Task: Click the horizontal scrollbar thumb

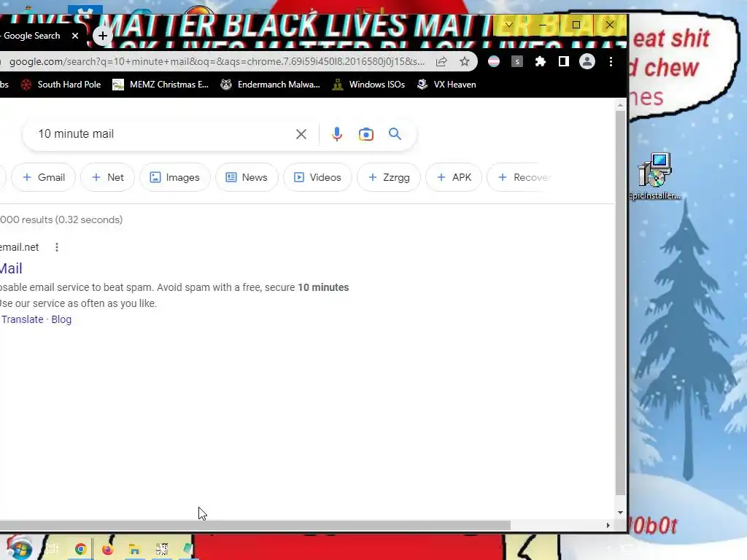Action: tap(255, 525)
